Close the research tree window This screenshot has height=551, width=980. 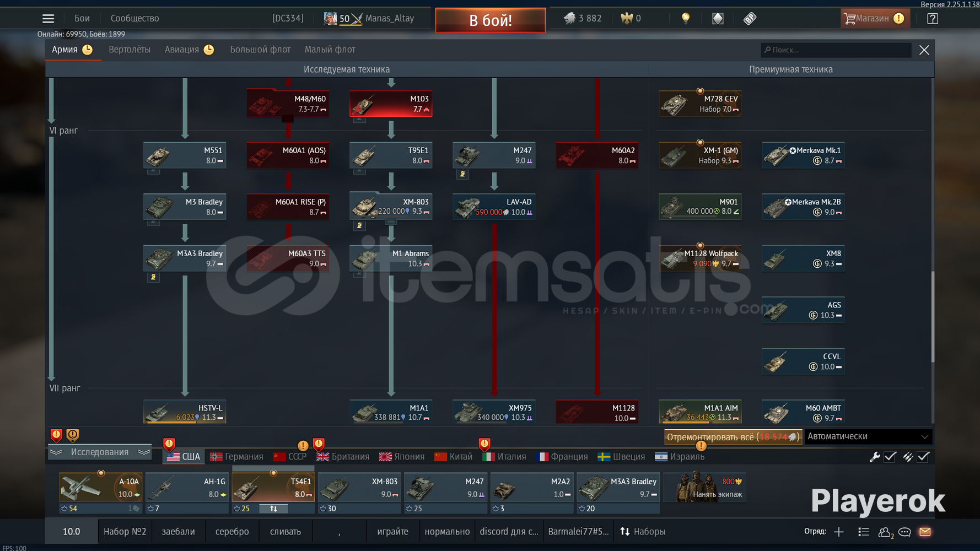point(924,50)
